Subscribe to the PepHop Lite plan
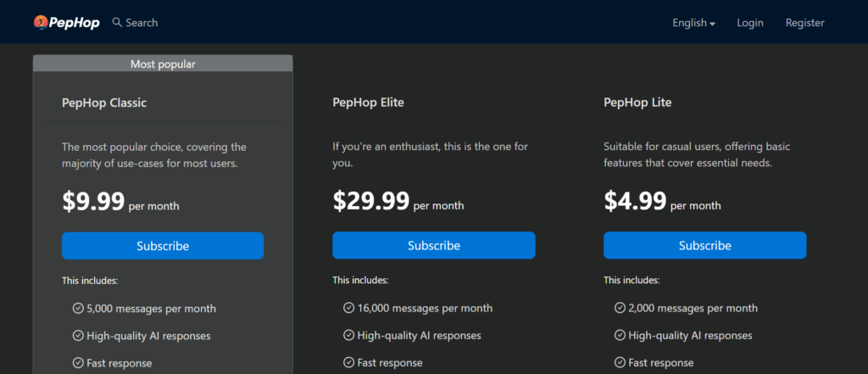The width and height of the screenshot is (868, 374). tap(704, 245)
